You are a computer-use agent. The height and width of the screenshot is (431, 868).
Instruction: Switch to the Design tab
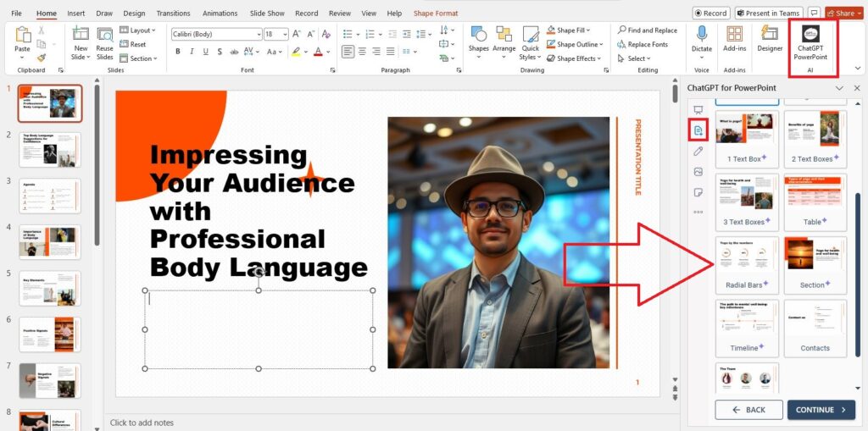[134, 14]
